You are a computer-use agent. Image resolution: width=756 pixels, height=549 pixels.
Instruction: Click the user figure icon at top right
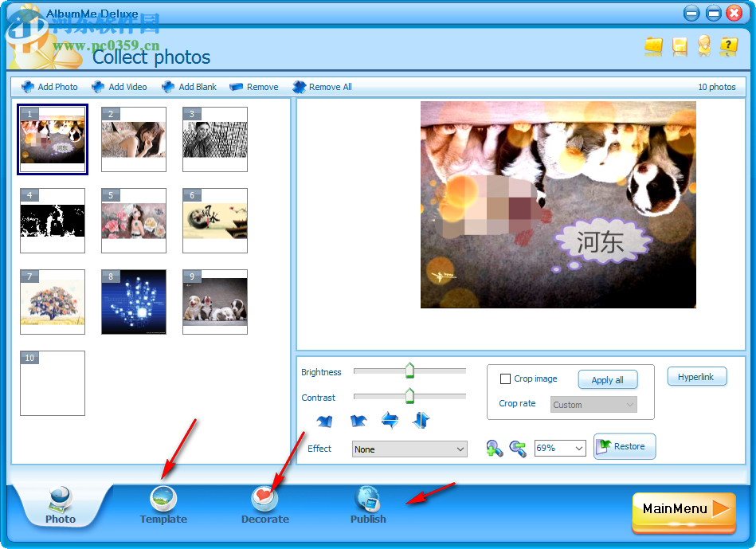click(x=704, y=46)
